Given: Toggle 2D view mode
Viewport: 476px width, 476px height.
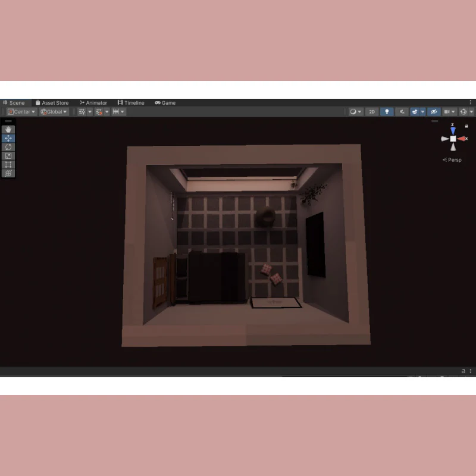Looking at the screenshot, I should [372, 112].
